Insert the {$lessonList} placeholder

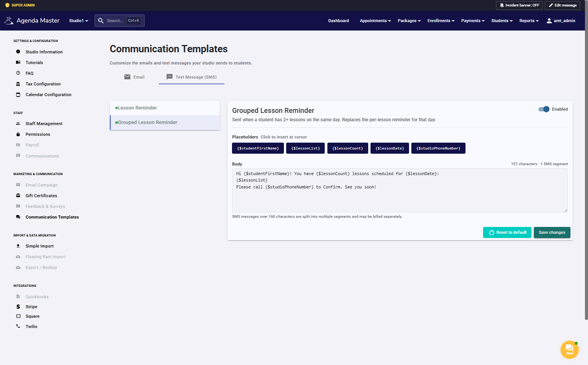pos(305,148)
